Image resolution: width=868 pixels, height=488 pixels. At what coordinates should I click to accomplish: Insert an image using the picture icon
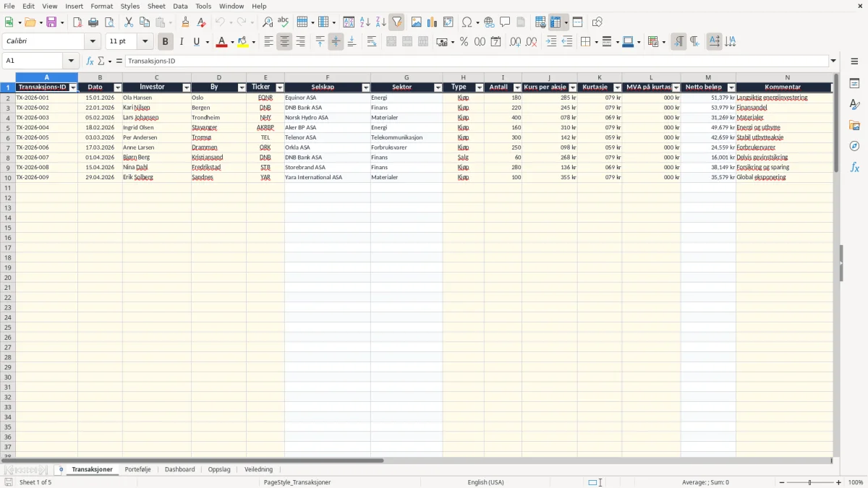[x=417, y=22]
